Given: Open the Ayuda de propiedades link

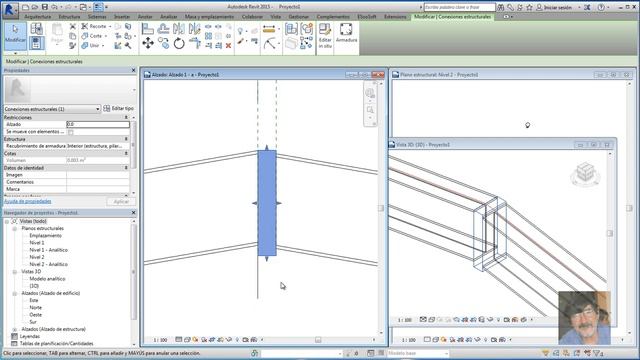Looking at the screenshot, I should point(28,201).
